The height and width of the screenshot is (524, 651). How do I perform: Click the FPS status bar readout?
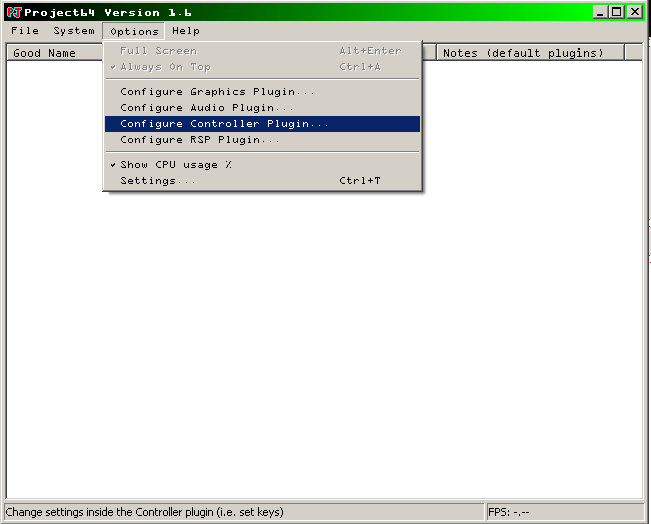565,512
